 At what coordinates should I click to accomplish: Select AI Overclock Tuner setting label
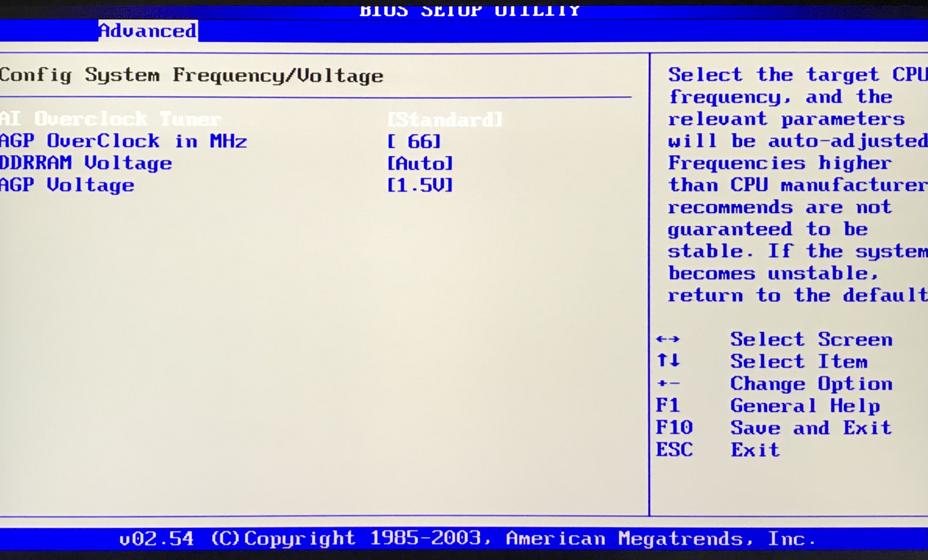point(111,119)
